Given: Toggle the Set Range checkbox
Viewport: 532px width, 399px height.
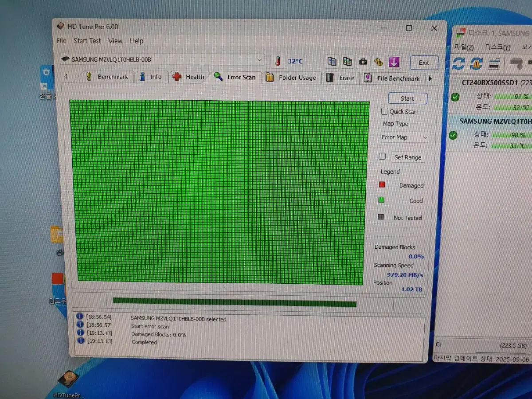Looking at the screenshot, I should tap(382, 156).
